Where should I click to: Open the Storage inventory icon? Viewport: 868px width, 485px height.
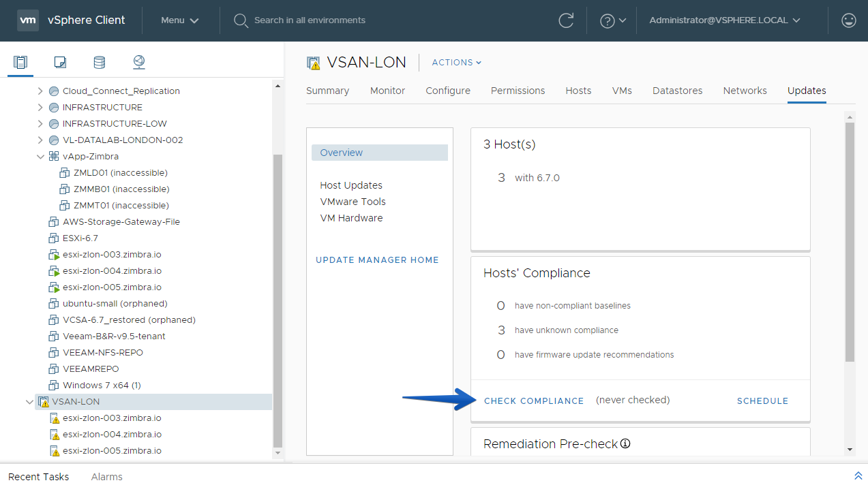click(x=100, y=63)
